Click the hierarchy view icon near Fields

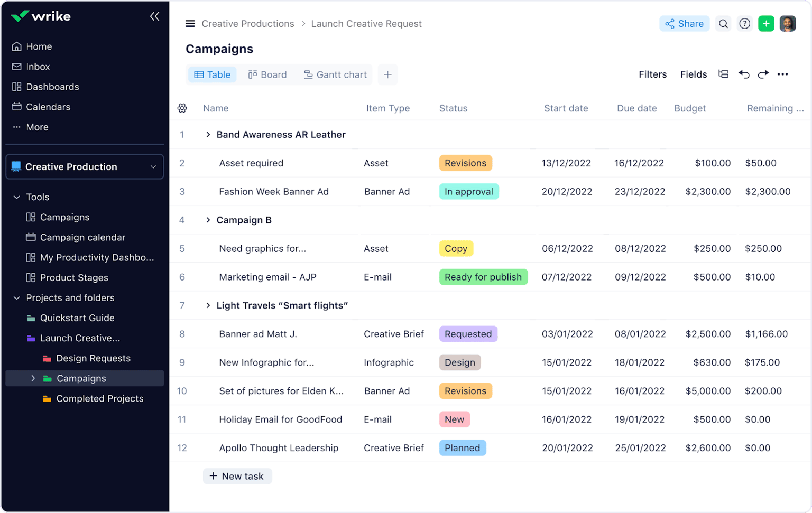pyautogui.click(x=723, y=74)
